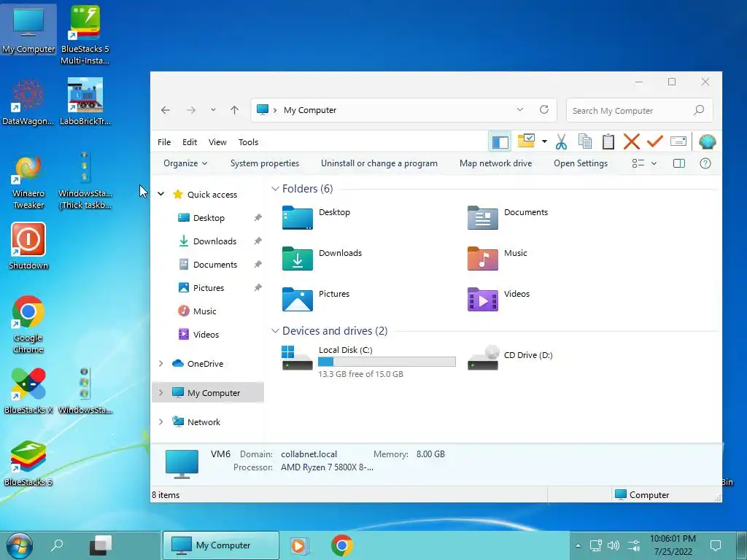
Task: Select the LaboBrickTr... desktop icon
Action: click(85, 102)
